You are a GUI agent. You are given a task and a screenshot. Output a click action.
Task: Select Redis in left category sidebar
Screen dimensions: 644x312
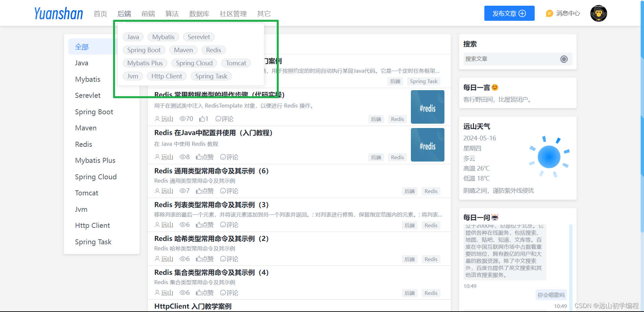point(84,144)
